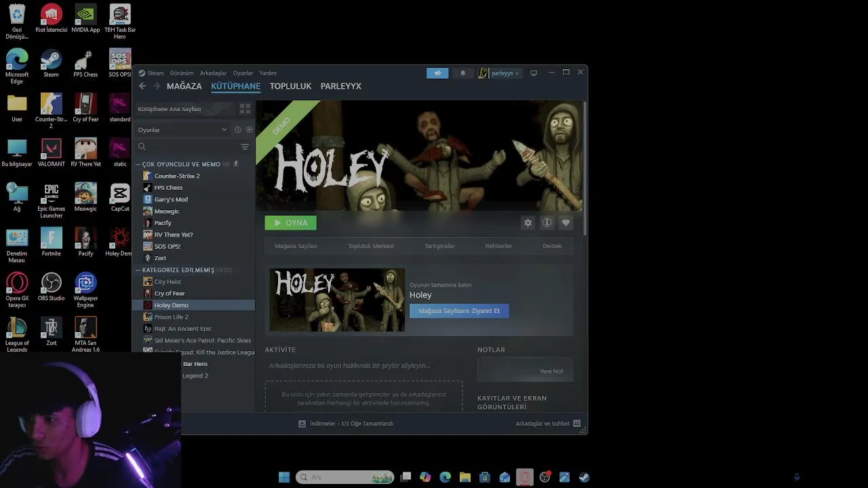Open the Oyunlar menu in menu bar

[243, 73]
